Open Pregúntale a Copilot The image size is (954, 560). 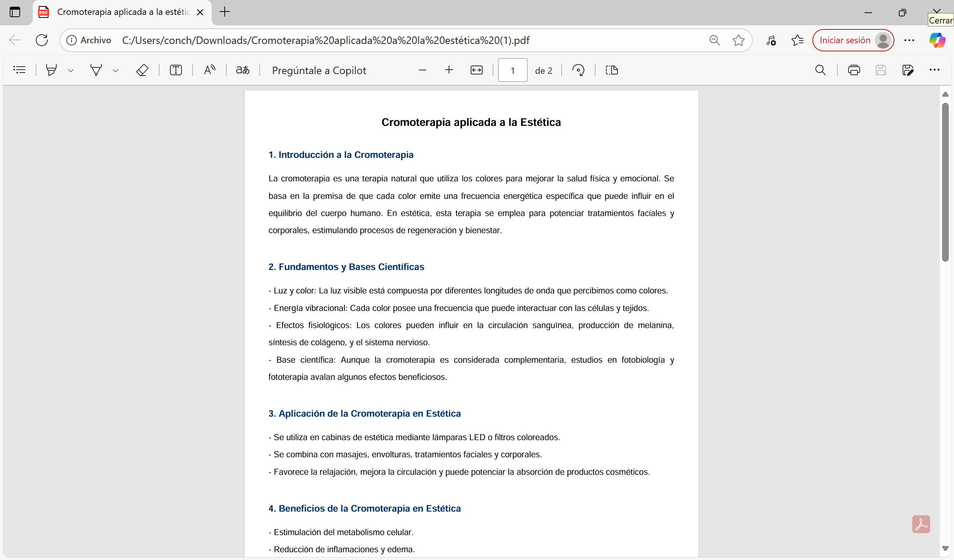tap(319, 70)
